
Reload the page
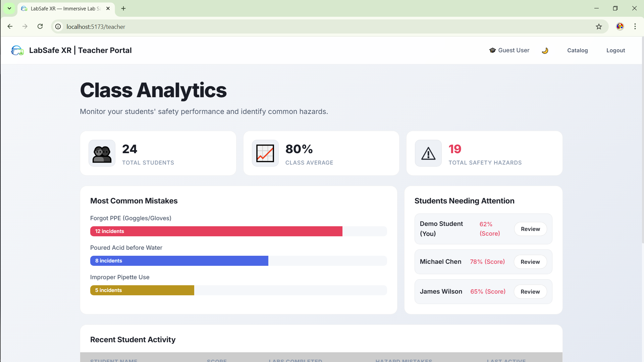click(x=40, y=26)
